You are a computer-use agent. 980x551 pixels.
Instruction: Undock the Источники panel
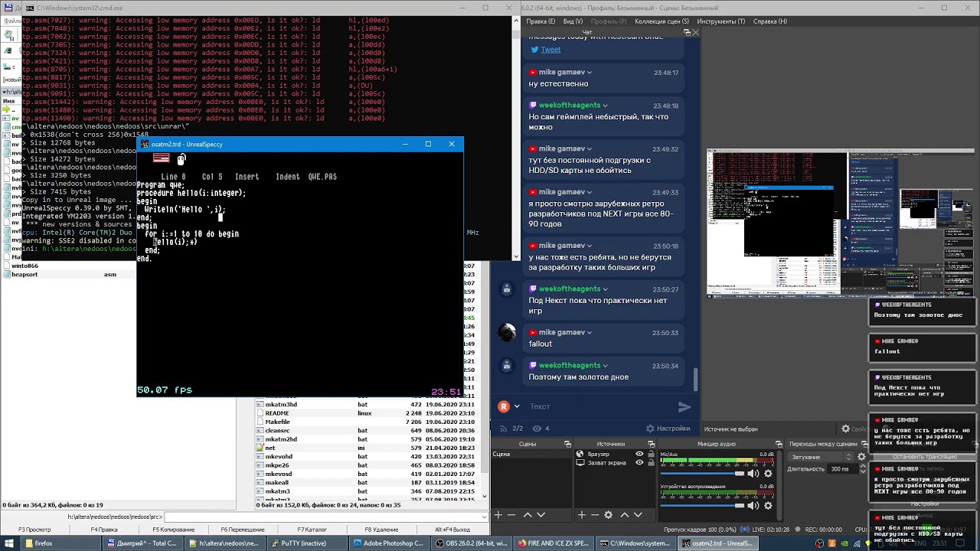(x=651, y=444)
